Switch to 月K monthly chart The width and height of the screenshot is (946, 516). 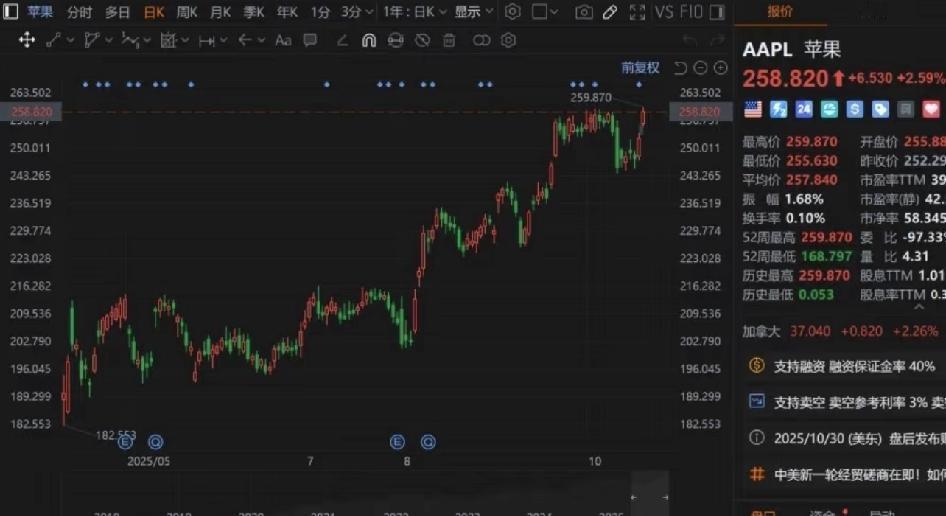click(x=220, y=12)
